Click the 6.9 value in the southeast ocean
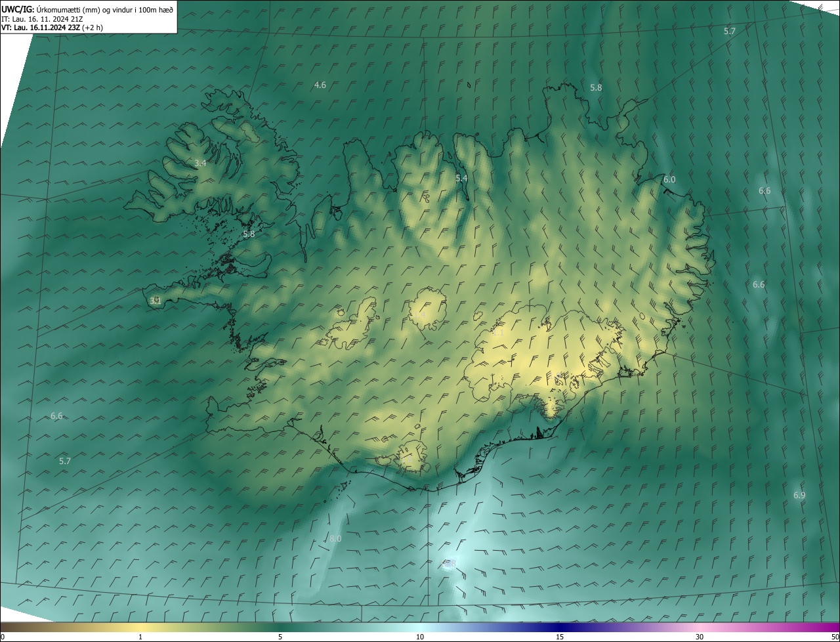This screenshot has width=840, height=642. pos(799,495)
